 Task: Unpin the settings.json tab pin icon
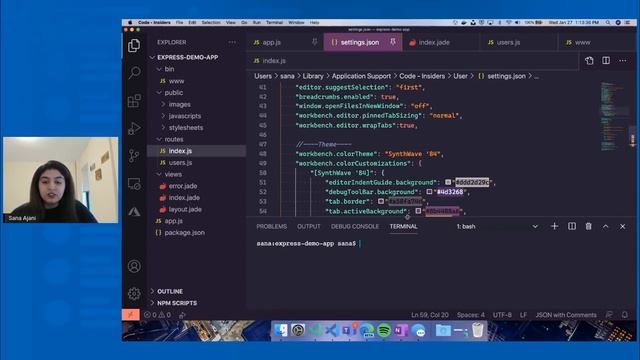[x=393, y=42]
